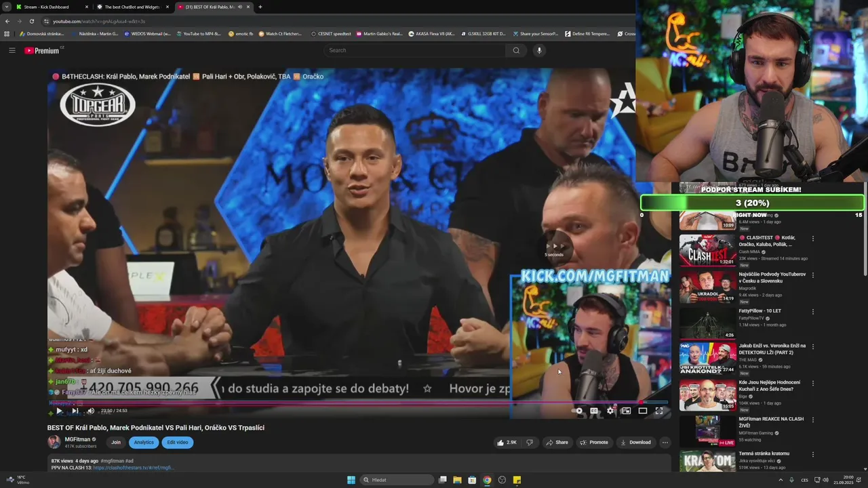Open the Task View taskbar icon
Viewport: 868px width, 488px height.
[x=442, y=480]
